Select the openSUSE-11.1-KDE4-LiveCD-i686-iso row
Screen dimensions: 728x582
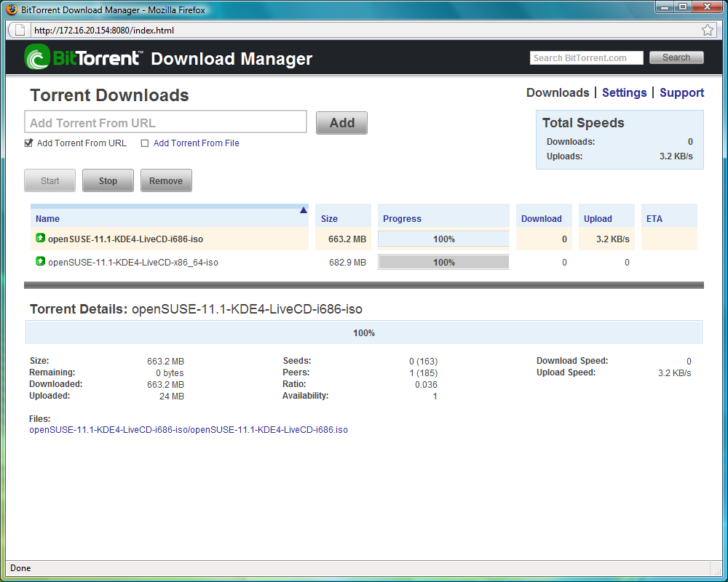coord(363,239)
